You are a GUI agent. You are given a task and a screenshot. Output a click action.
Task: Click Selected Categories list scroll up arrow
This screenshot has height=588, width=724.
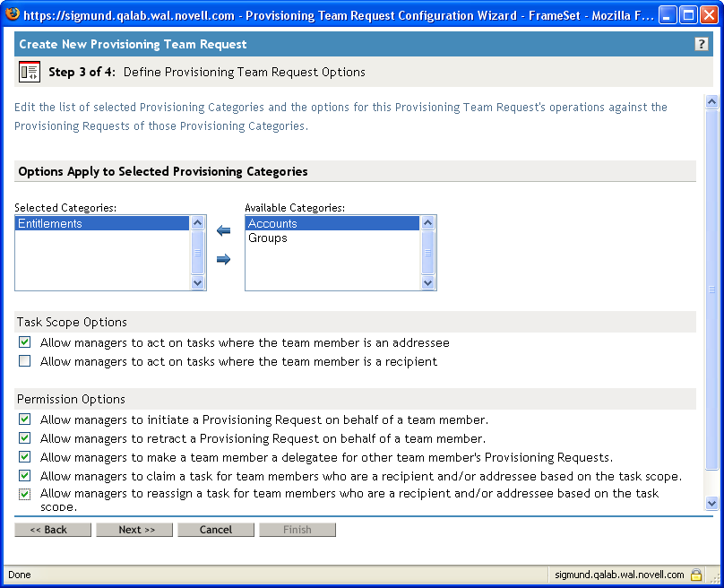(x=198, y=223)
